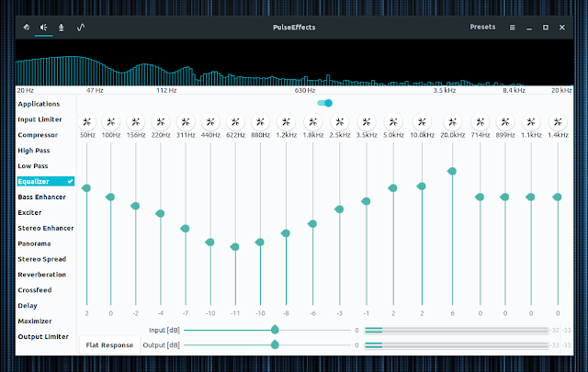Open the Presets menu
Image resolution: width=588 pixels, height=372 pixels.
point(482,27)
